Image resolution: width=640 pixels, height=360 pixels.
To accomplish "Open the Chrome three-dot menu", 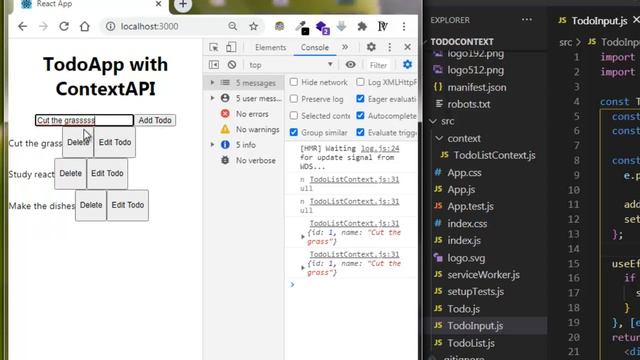I will tap(404, 27).
